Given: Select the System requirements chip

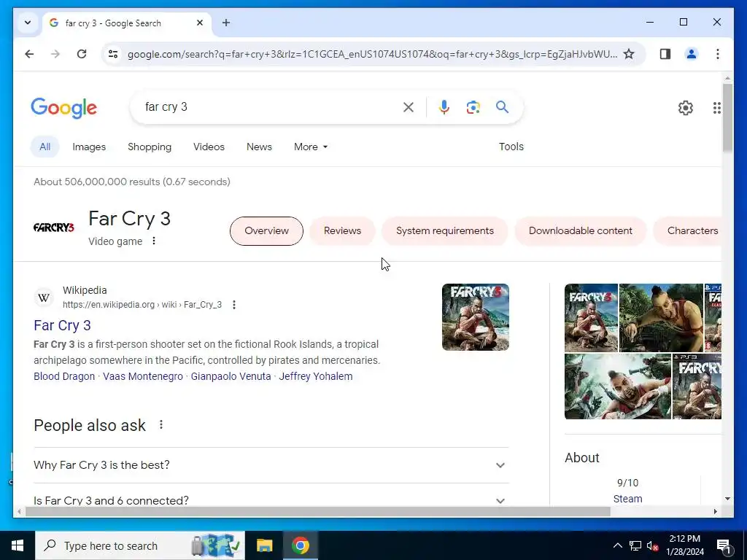Looking at the screenshot, I should [x=445, y=231].
